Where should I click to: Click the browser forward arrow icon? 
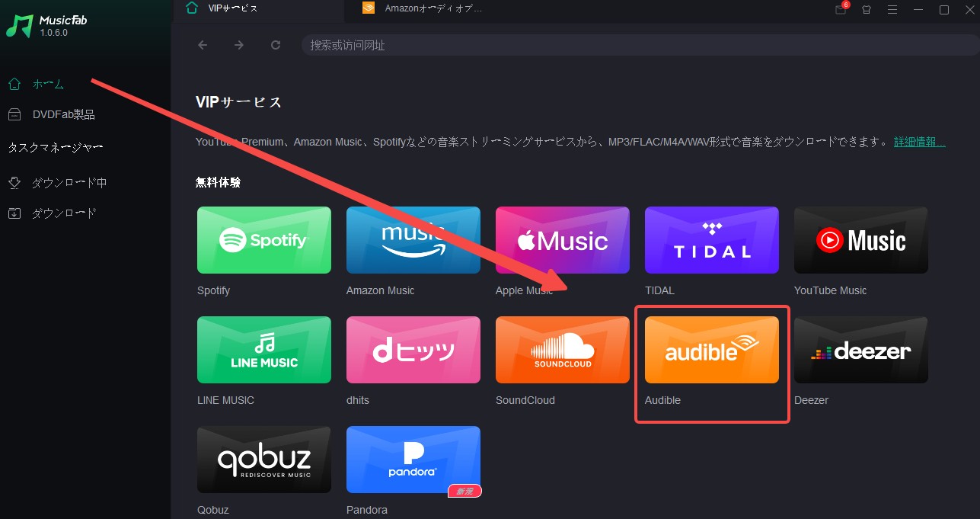click(x=239, y=45)
